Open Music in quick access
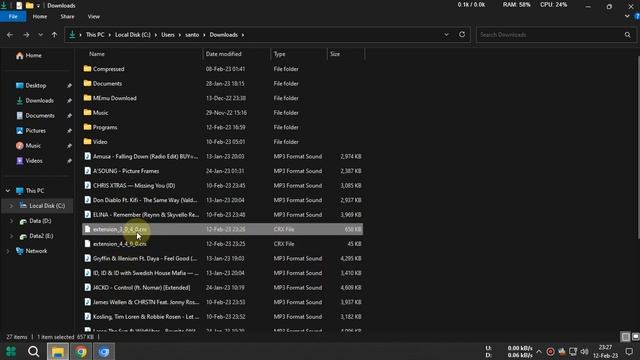The width and height of the screenshot is (640, 360). click(33, 146)
